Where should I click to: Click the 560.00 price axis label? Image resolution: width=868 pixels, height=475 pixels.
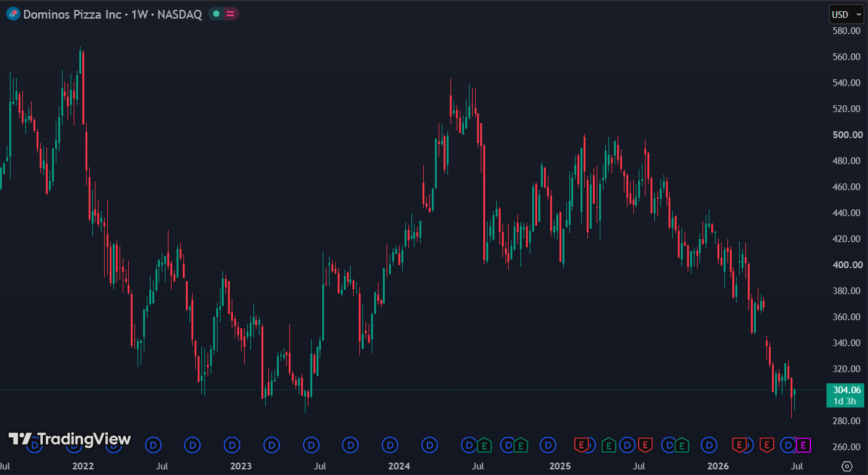(848, 56)
